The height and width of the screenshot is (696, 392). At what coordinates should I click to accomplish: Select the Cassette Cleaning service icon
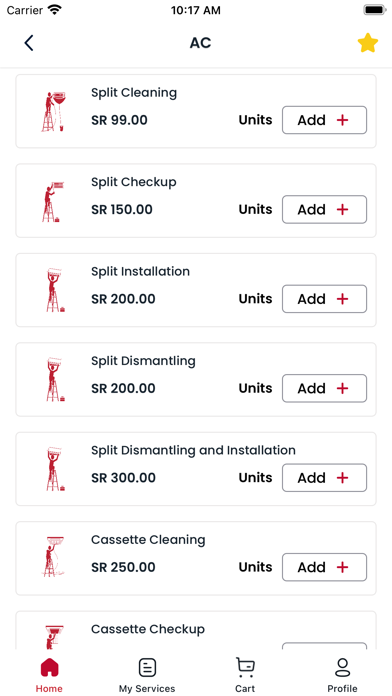click(54, 558)
